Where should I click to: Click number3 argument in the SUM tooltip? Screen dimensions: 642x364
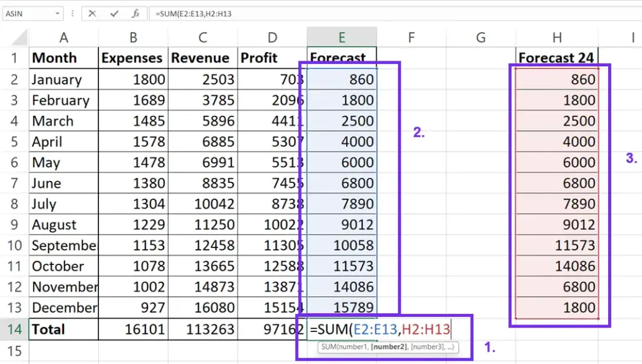tap(427, 347)
